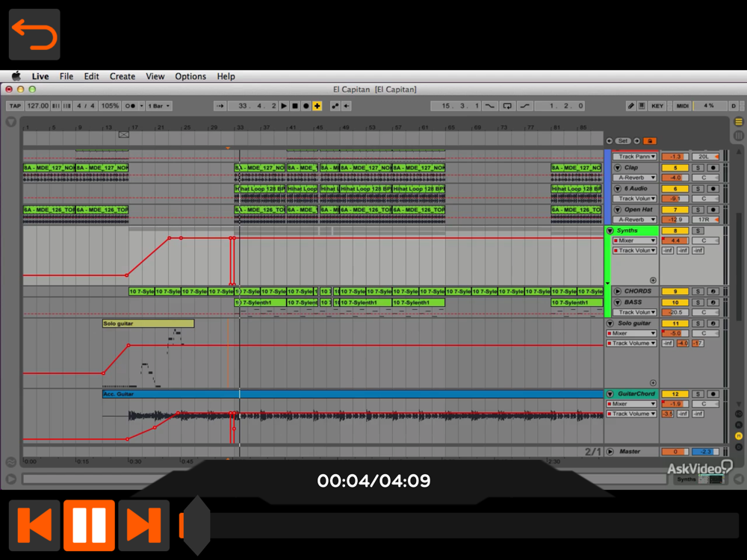The image size is (747, 560).
Task: Toggle the orange Lock Envelopes button
Action: point(650,141)
